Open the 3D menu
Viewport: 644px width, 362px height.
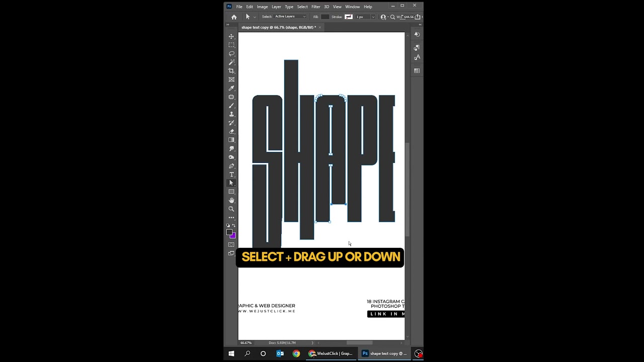(x=327, y=7)
